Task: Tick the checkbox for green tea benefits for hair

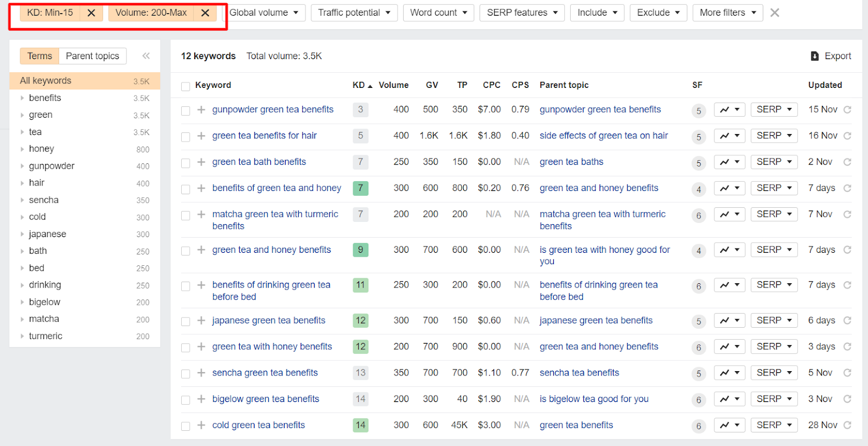Action: point(186,137)
